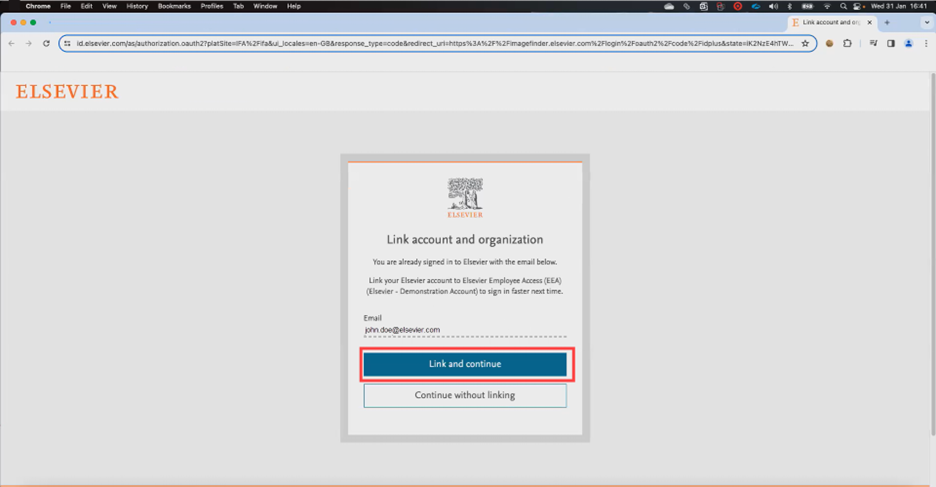Click the Elsevier tree logo in dialog
Screen dimensions: 936x487
465,198
